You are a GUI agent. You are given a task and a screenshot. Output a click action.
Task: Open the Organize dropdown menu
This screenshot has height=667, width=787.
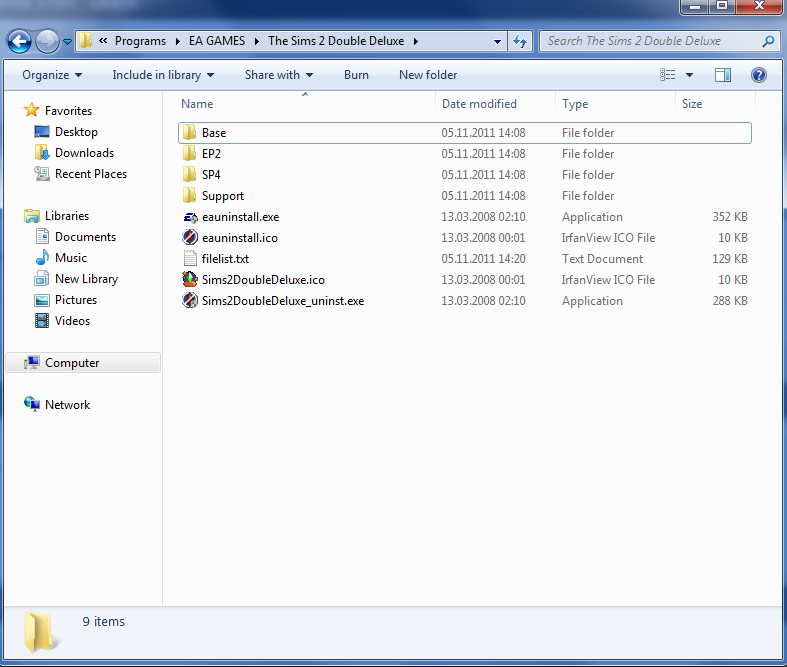tap(52, 75)
